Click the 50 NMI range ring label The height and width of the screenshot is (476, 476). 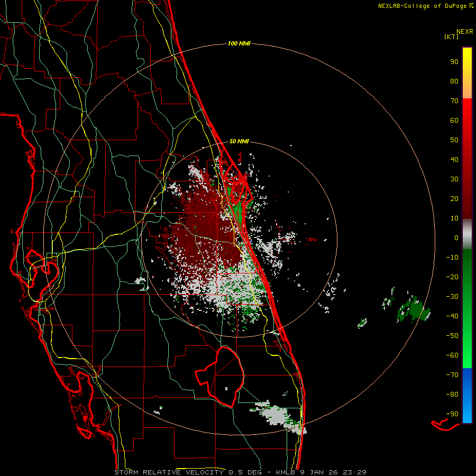pos(239,141)
